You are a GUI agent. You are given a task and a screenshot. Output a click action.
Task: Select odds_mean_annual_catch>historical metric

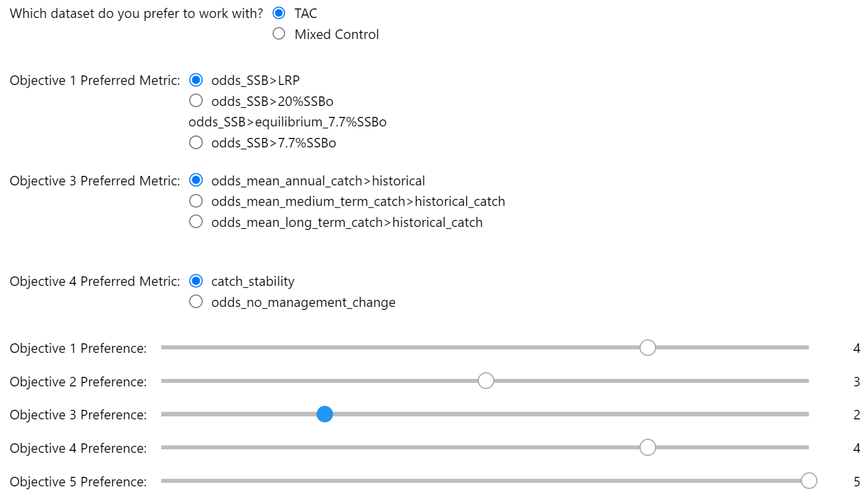coord(196,180)
